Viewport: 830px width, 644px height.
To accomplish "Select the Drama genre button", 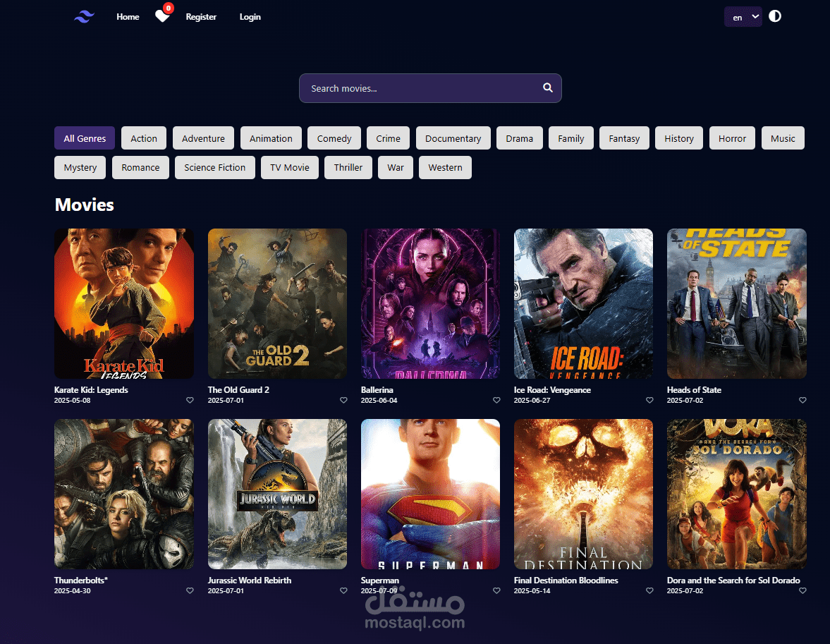I will pyautogui.click(x=519, y=138).
